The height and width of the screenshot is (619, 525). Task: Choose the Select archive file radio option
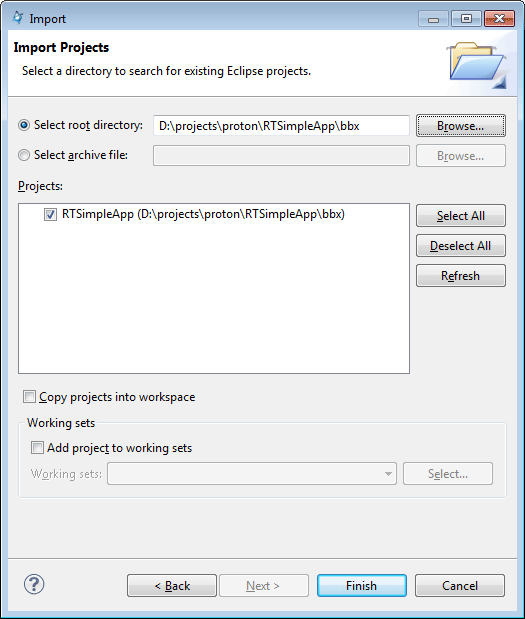[x=24, y=155]
